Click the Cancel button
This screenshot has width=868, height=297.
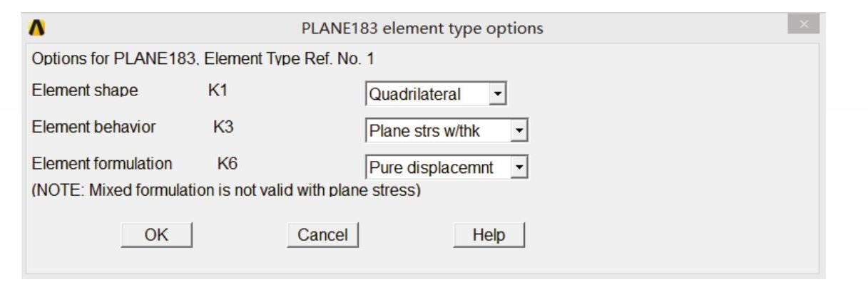[x=322, y=235]
